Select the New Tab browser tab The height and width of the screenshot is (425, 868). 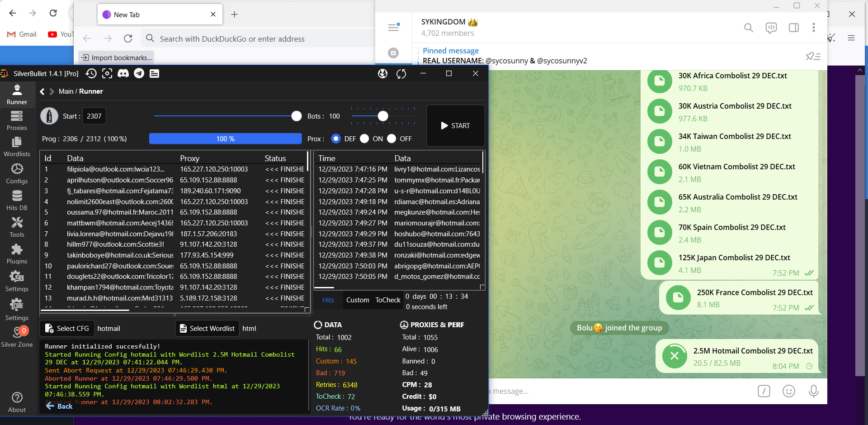coord(160,14)
